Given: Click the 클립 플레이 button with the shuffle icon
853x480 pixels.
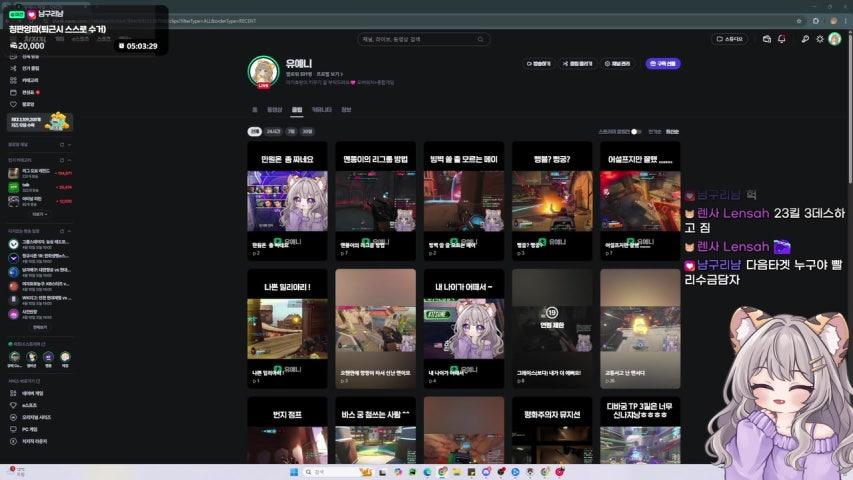Looking at the screenshot, I should 577,64.
